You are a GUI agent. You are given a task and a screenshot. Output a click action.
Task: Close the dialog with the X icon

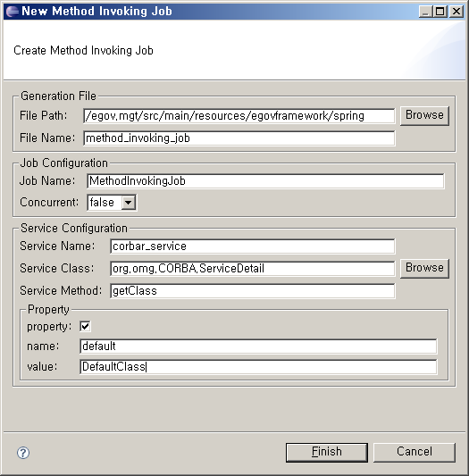pyautogui.click(x=456, y=12)
